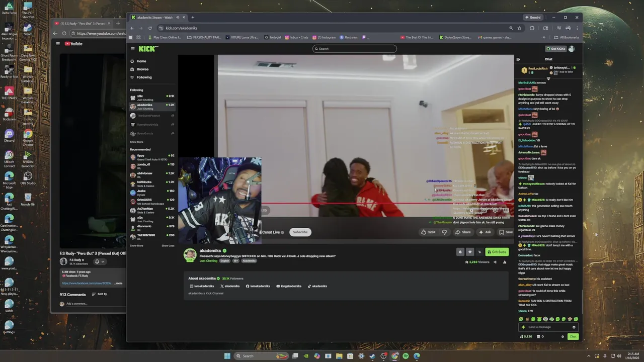Open Spotify from the taskbar
This screenshot has width=644, height=362.
pos(406,356)
